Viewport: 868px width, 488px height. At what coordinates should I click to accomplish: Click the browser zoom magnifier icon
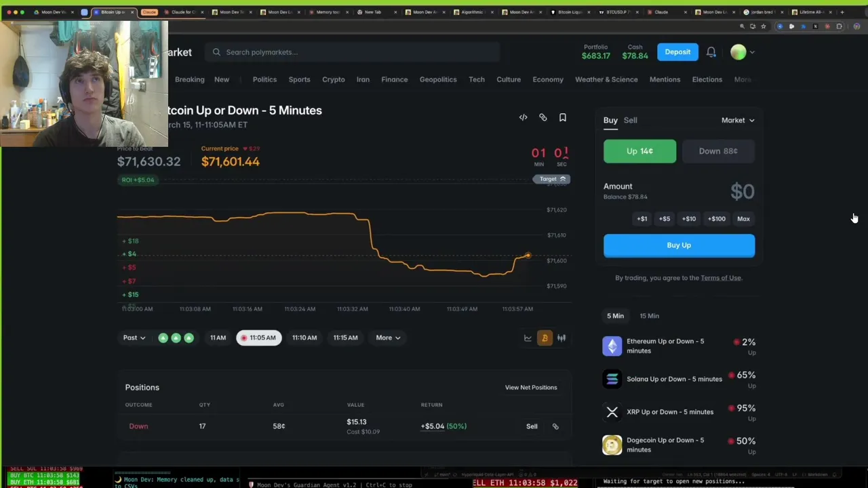(742, 26)
